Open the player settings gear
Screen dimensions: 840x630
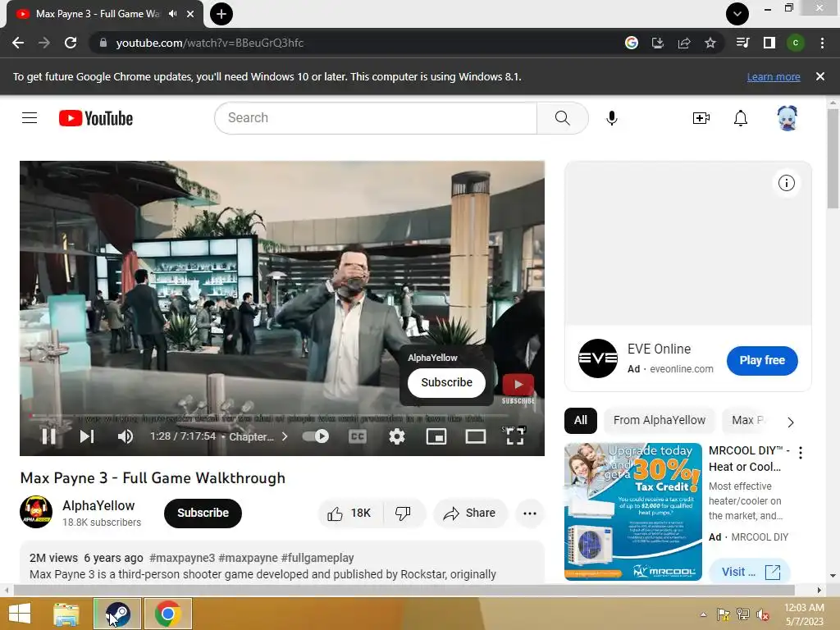point(396,436)
